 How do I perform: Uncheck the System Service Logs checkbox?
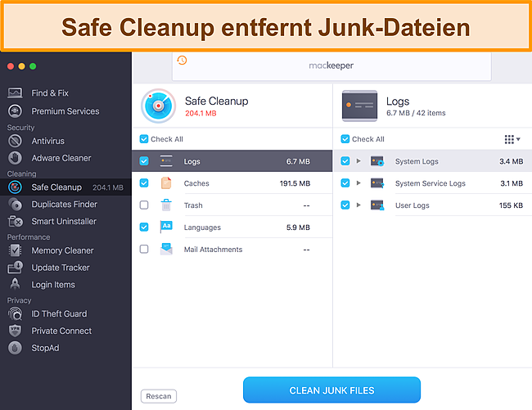[345, 183]
